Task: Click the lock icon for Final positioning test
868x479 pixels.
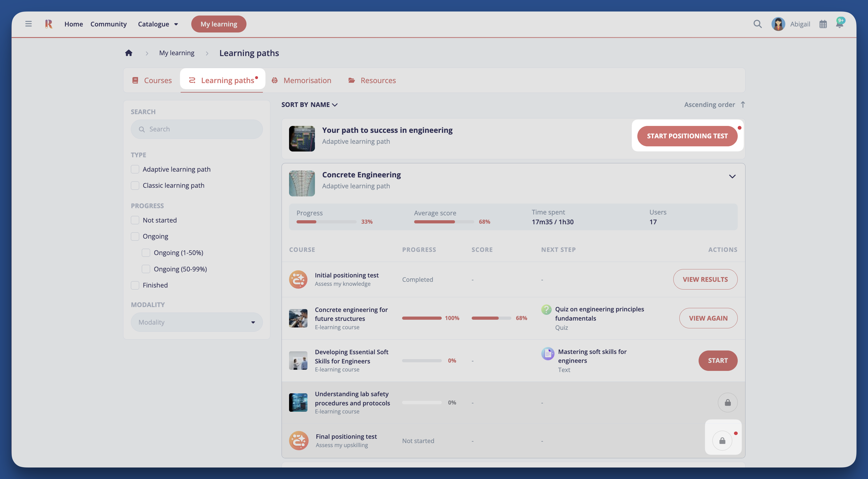Action: (722, 440)
